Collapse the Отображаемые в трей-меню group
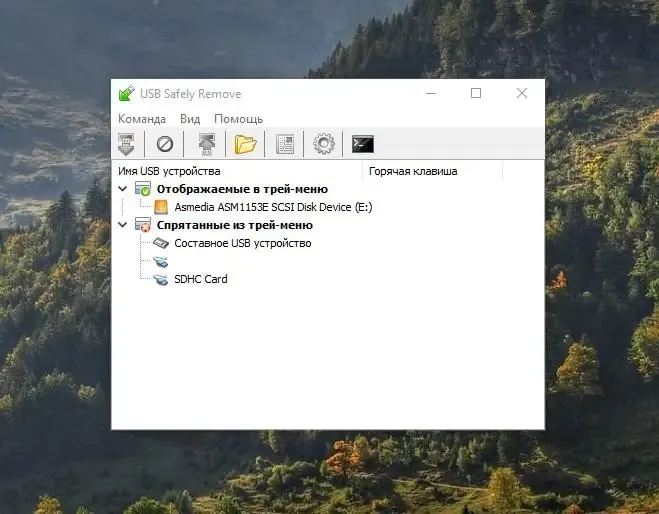Image resolution: width=659 pixels, height=514 pixels. (x=123, y=189)
